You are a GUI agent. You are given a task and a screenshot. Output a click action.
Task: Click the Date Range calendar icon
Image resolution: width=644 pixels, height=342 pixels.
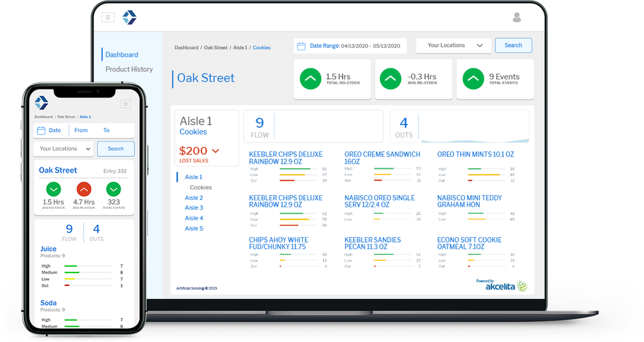[x=301, y=46]
